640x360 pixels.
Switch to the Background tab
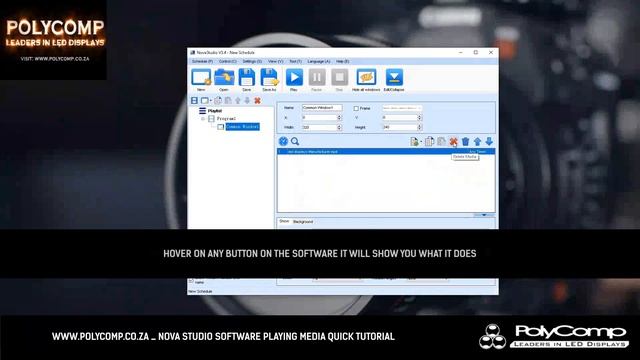click(303, 222)
